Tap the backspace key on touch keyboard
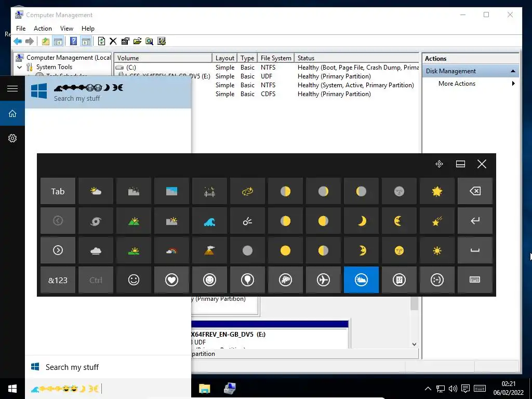 [x=475, y=191]
